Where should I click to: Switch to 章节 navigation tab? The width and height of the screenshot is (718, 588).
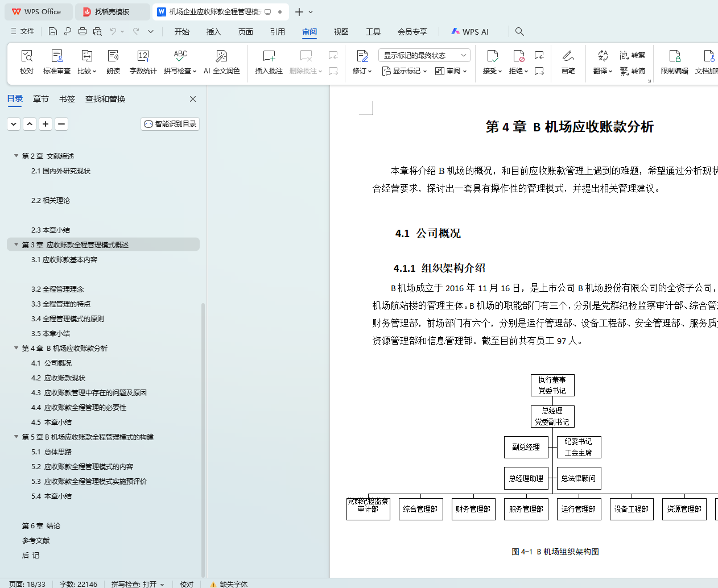(x=41, y=99)
